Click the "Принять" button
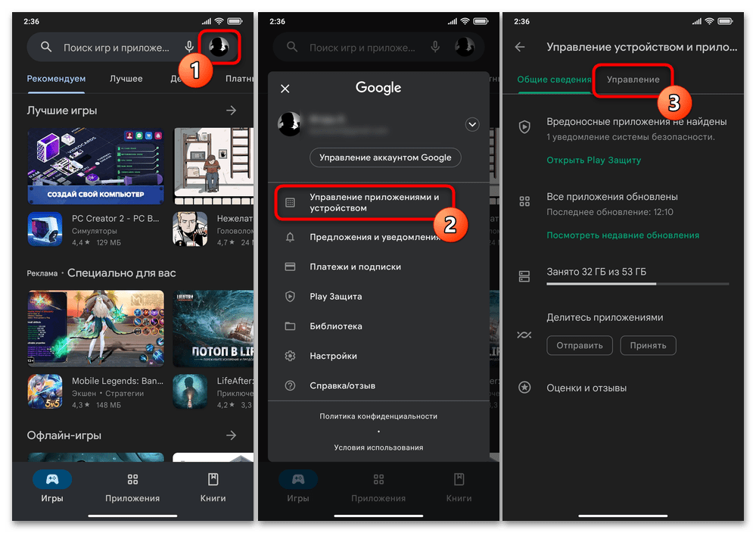 648,345
